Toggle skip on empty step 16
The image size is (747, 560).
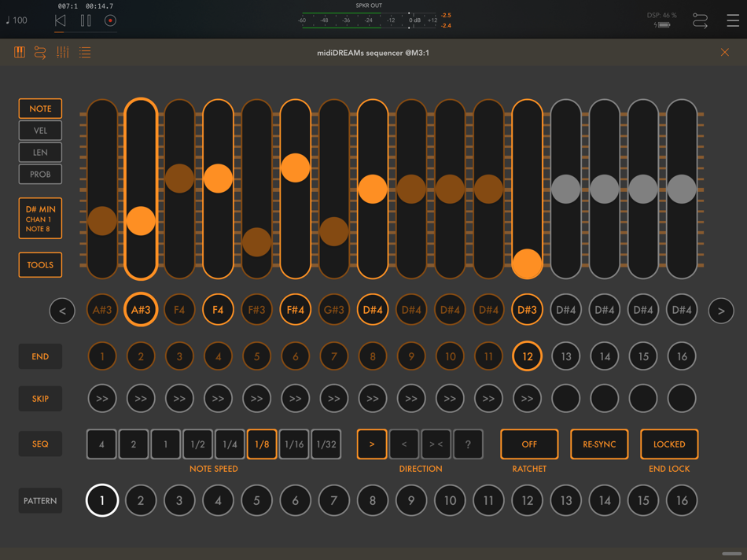point(682,399)
